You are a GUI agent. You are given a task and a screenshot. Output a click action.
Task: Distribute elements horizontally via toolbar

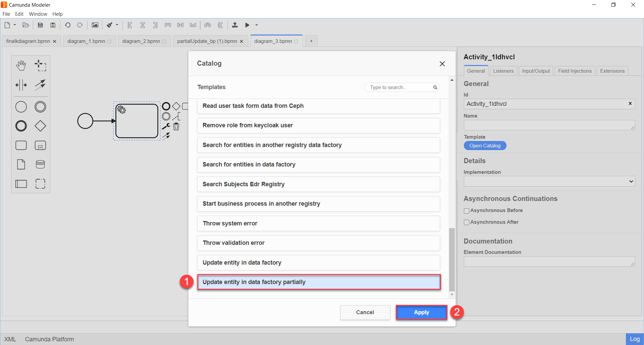pyautogui.click(x=208, y=25)
